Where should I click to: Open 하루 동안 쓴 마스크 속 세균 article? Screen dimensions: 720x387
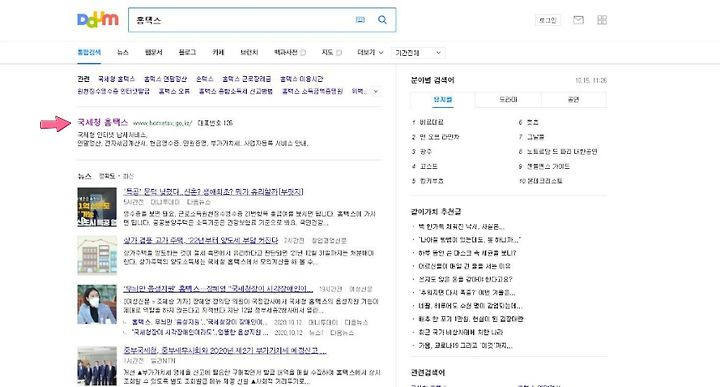(467, 253)
